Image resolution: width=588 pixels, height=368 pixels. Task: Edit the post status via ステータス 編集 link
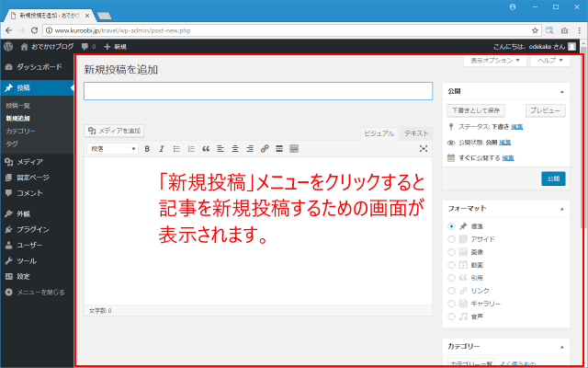click(516, 127)
